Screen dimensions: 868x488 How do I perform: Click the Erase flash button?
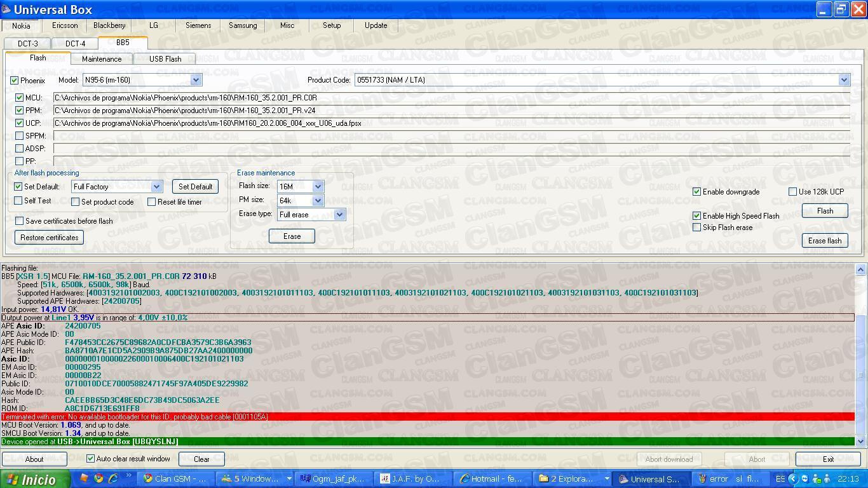pyautogui.click(x=825, y=241)
